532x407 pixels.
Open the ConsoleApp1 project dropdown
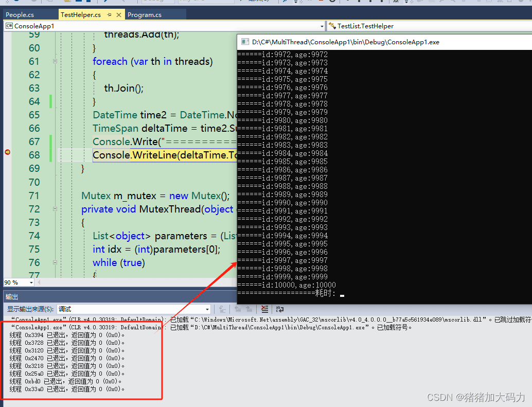click(322, 26)
